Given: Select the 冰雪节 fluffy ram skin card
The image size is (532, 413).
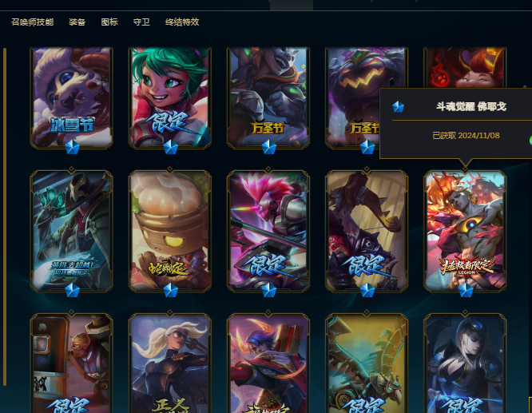Looking at the screenshot, I should [x=72, y=97].
